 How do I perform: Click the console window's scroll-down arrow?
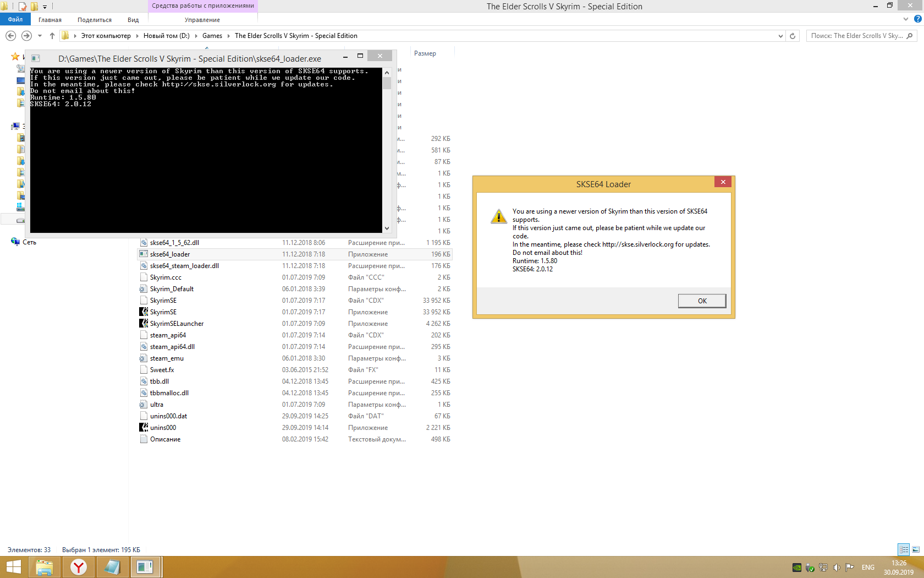[387, 228]
